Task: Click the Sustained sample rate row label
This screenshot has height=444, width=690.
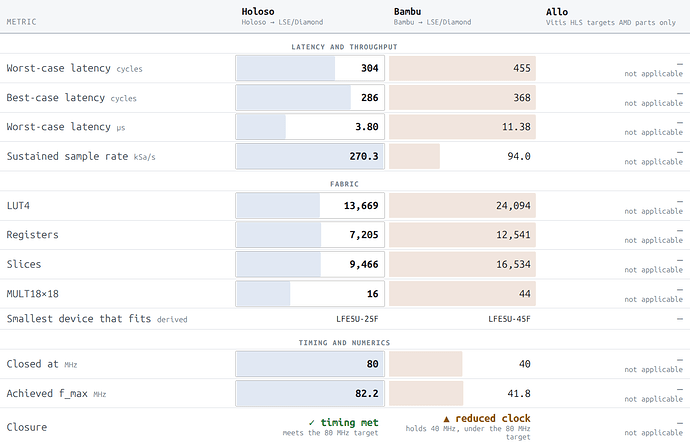Action: point(67,156)
